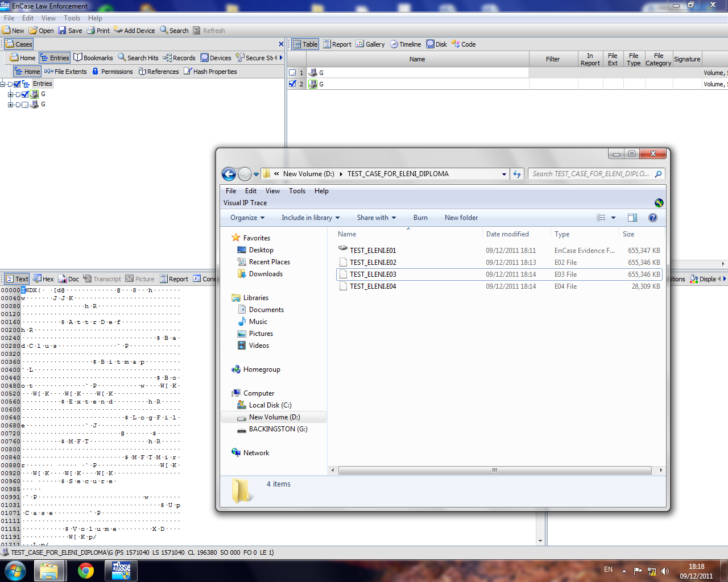Check table row 1 checkbox

tap(292, 73)
